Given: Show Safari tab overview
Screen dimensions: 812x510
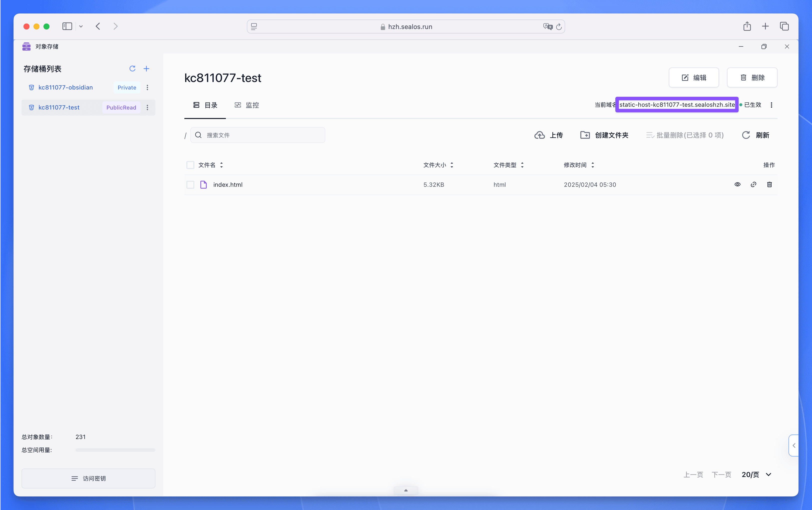Looking at the screenshot, I should tap(784, 26).
